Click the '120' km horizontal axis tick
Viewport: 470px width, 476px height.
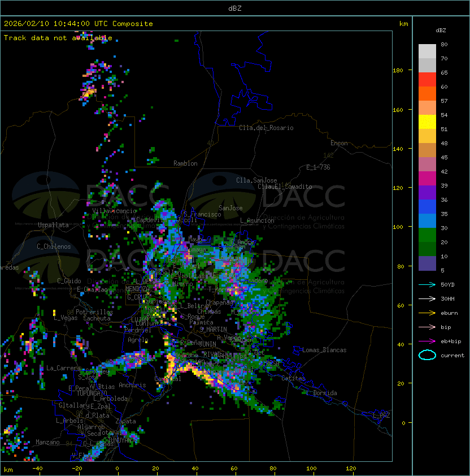pos(351,469)
